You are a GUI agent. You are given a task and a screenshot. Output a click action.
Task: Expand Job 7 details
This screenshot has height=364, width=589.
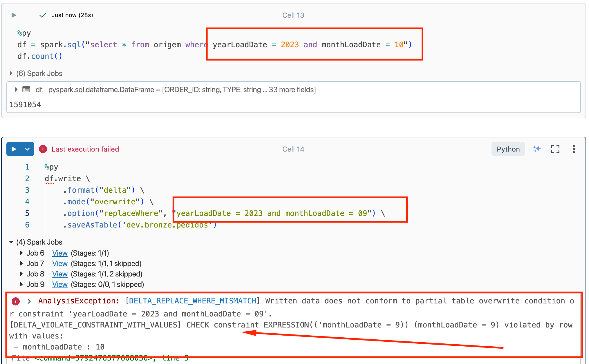(x=21, y=263)
